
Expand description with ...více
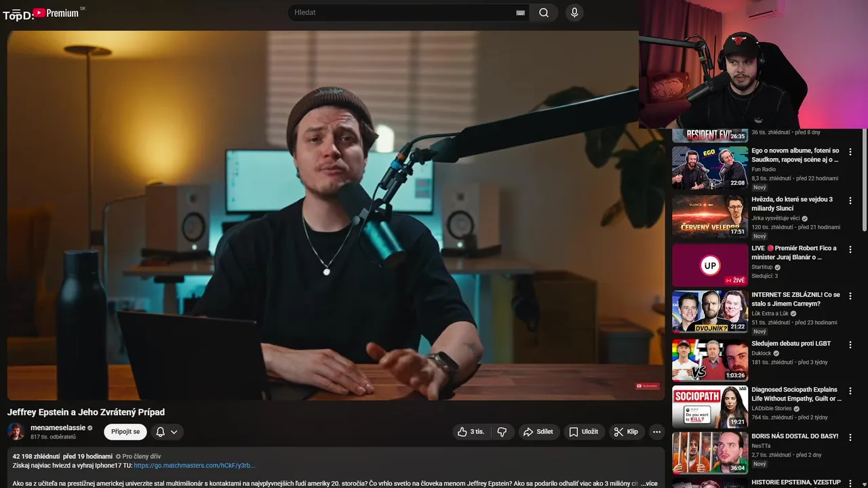[650, 483]
